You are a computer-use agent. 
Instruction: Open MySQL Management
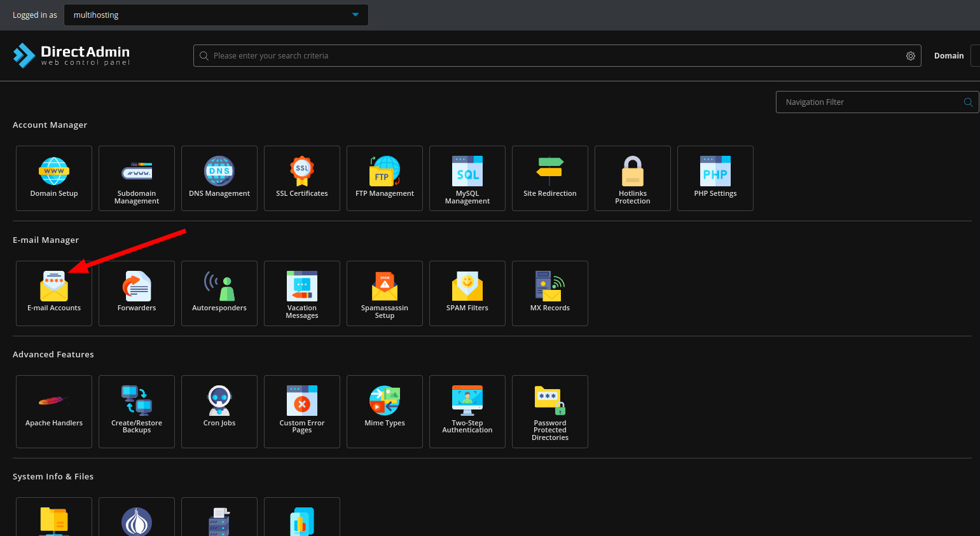click(x=467, y=178)
